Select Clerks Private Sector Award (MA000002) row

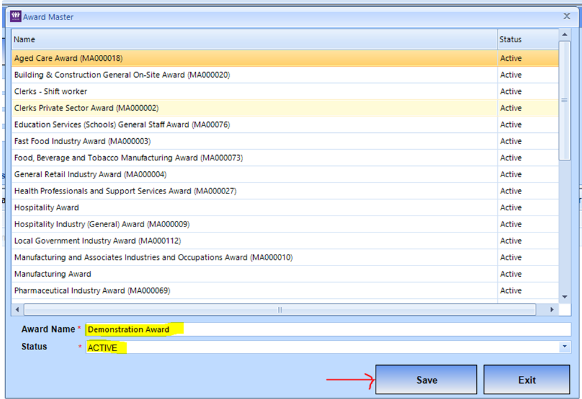pos(285,108)
